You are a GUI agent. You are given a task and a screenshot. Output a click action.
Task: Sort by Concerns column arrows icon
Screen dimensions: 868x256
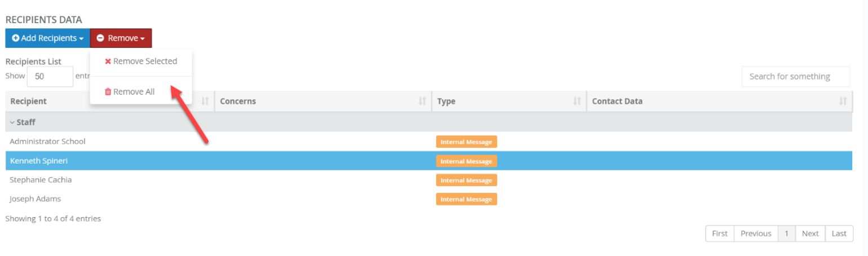(422, 101)
